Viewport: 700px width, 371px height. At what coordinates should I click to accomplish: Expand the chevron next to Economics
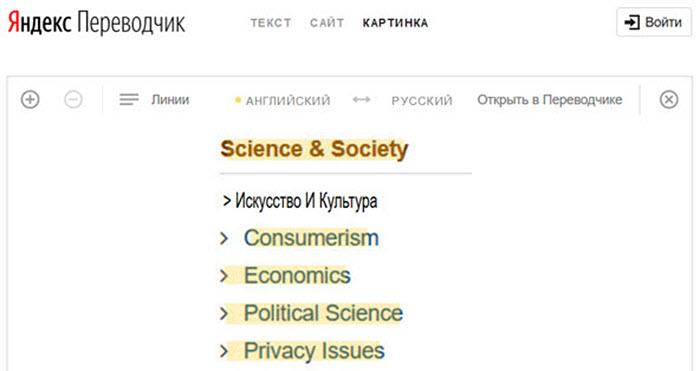point(224,276)
